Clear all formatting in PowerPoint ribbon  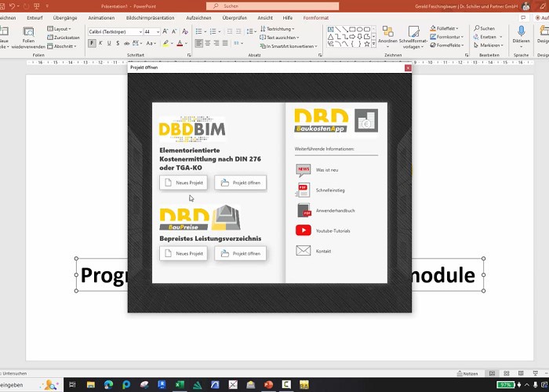click(x=185, y=31)
